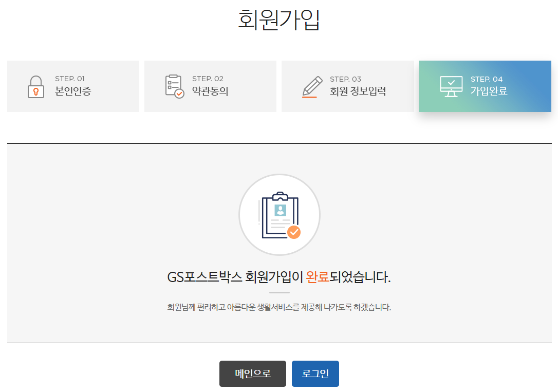
Task: Select the STEP. 02 약관동의 step tab
Action: point(210,86)
